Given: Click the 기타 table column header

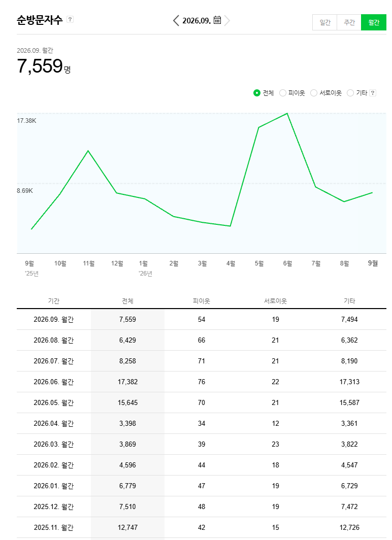Looking at the screenshot, I should 349,301.
